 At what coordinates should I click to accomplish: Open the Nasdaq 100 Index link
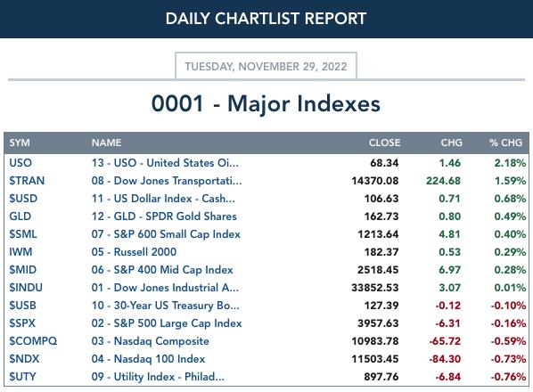148,359
